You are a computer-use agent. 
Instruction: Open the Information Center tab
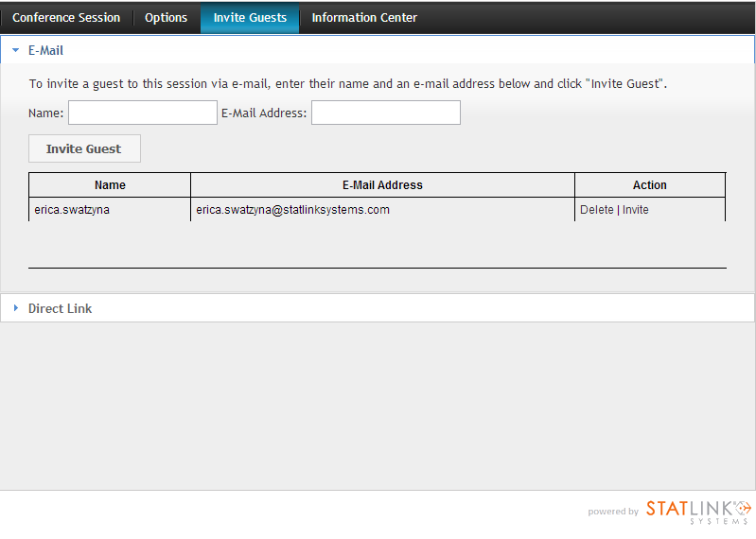coord(364,18)
